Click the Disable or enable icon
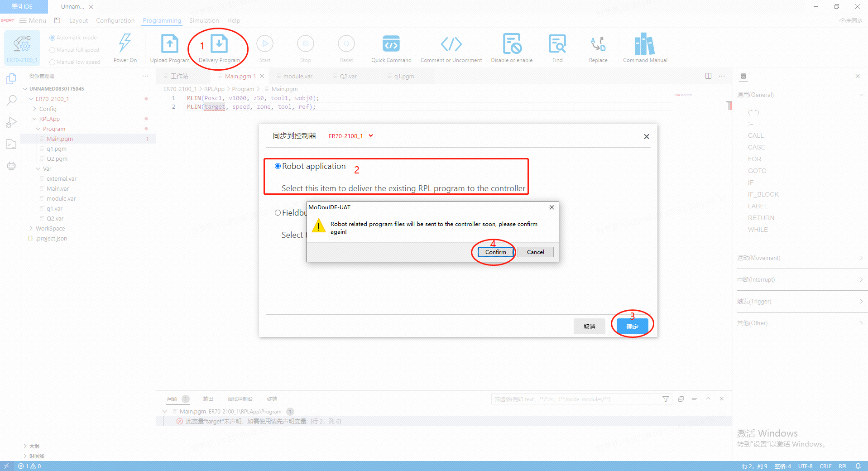The height and width of the screenshot is (471, 868). click(x=512, y=44)
